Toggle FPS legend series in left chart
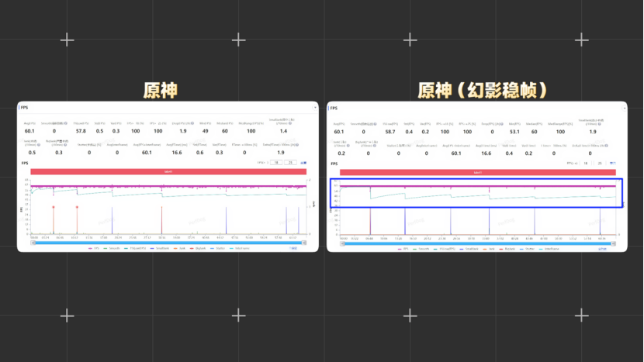644x362 pixels. click(94, 248)
